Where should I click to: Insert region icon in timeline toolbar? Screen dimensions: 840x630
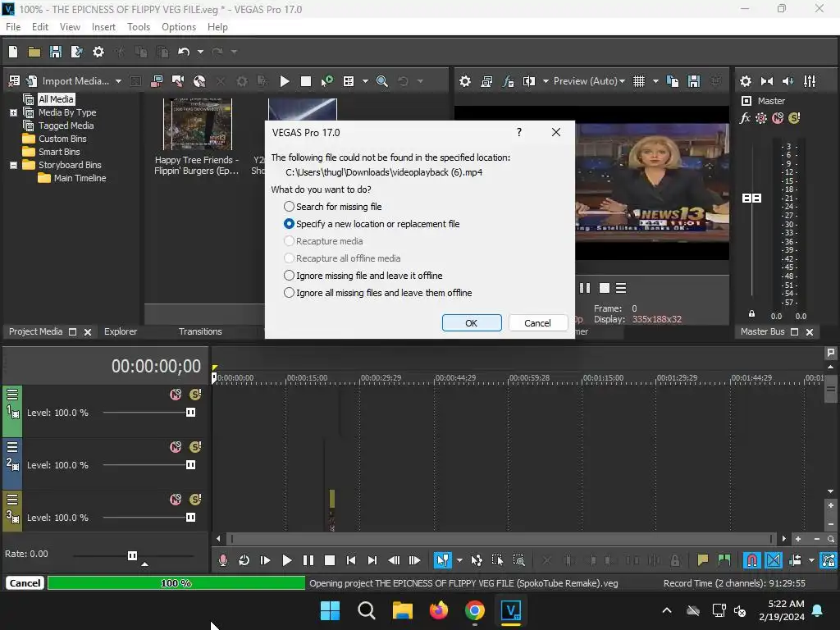(x=724, y=560)
